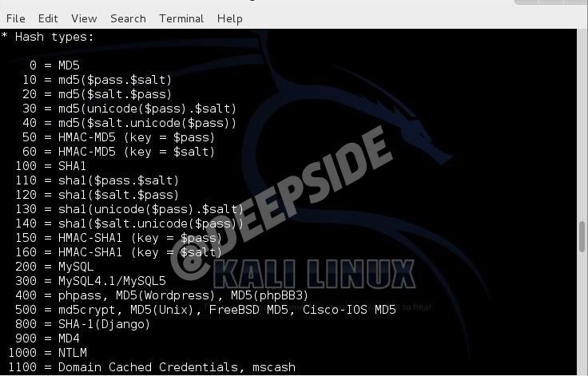Viewport: 588px width, 376px height.
Task: Open the File menu
Action: point(16,18)
